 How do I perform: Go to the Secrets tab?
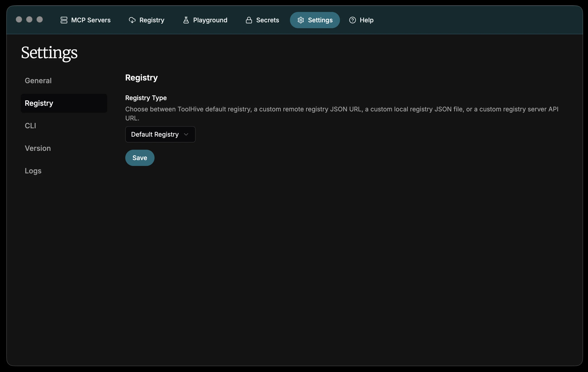coord(262,20)
